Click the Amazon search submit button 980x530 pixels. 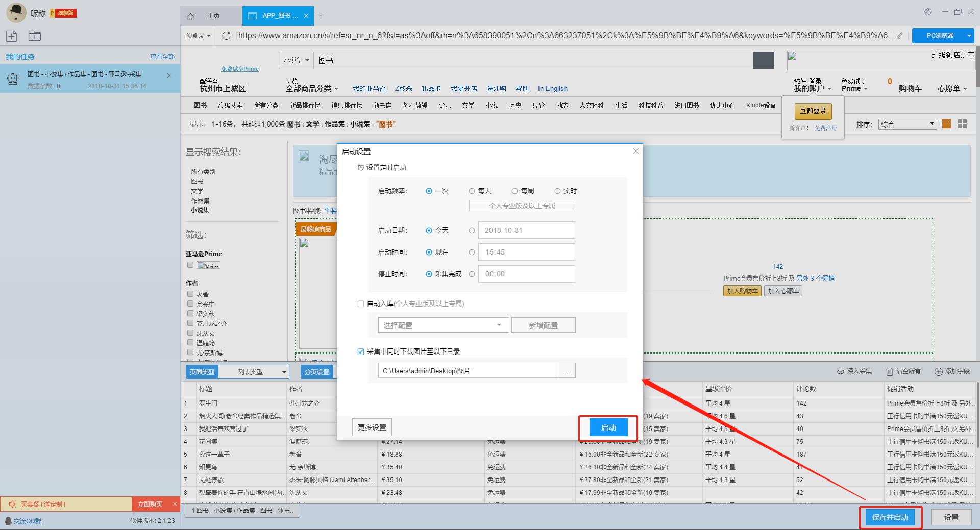(x=763, y=60)
